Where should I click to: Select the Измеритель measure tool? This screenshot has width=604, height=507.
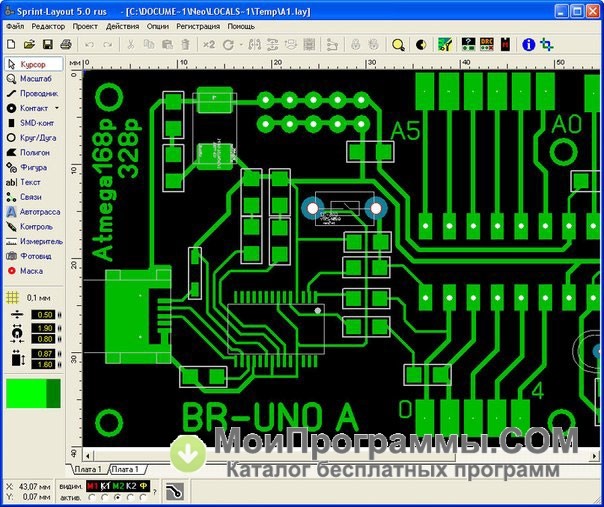[x=34, y=241]
